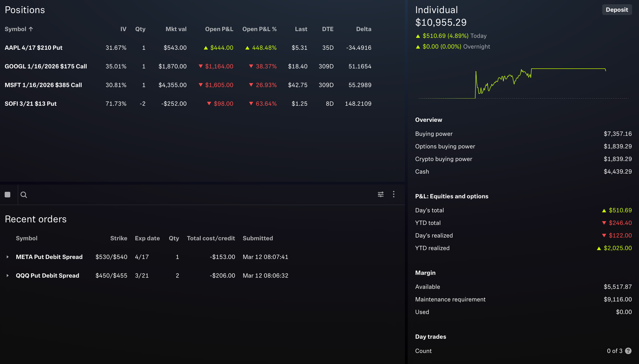This screenshot has height=364, width=639.
Task: Sort positions by DTE column
Action: tap(328, 29)
